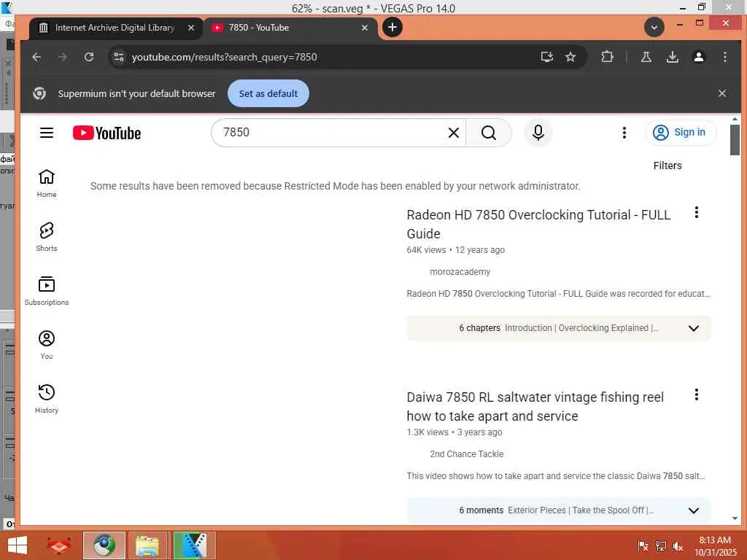The height and width of the screenshot is (560, 747).
Task: Click the '1.3K views' text
Action: (x=427, y=432)
